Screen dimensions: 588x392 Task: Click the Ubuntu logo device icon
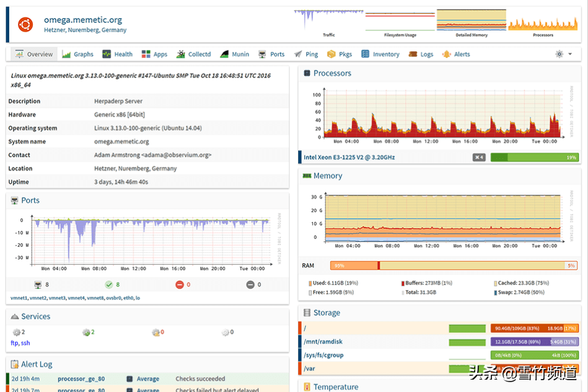tap(25, 25)
